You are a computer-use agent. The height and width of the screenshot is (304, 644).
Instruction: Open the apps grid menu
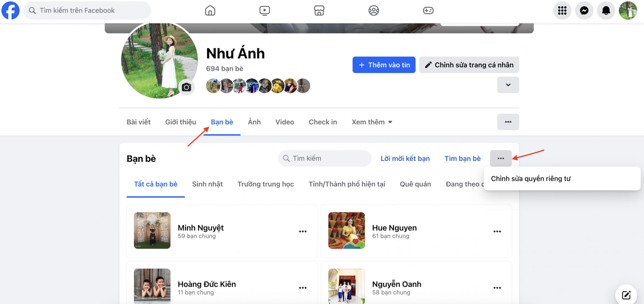point(562,10)
